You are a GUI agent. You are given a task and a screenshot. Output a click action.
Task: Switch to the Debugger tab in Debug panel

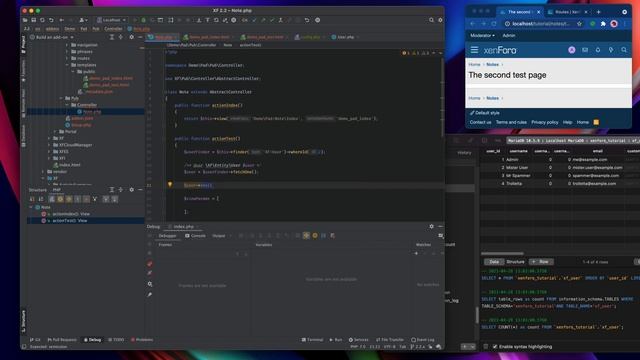[x=167, y=236]
